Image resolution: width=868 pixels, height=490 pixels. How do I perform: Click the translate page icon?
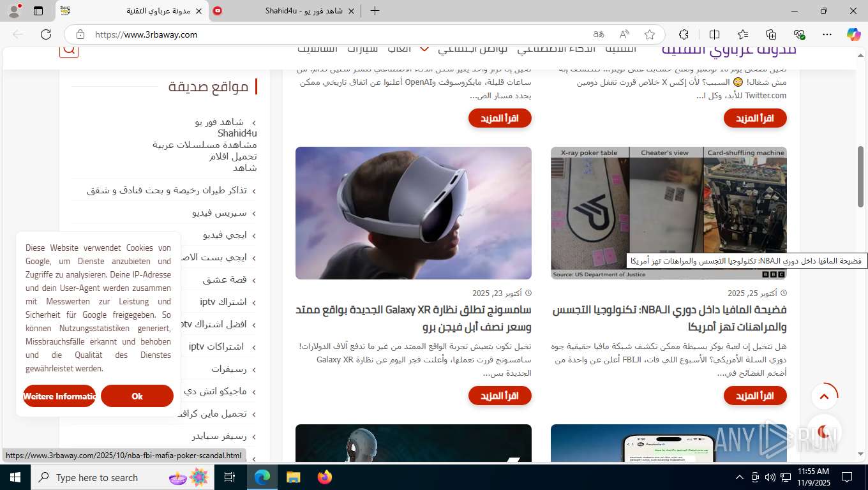598,34
